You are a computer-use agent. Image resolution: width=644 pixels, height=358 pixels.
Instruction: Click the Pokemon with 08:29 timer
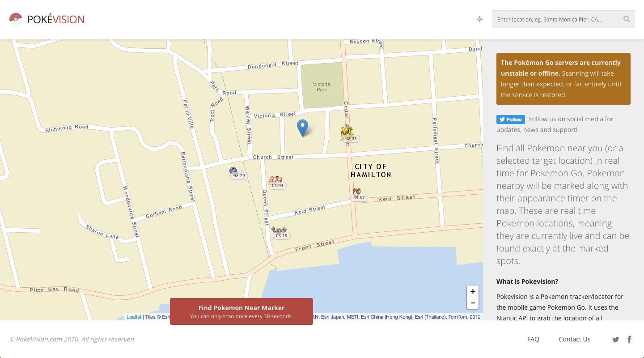click(233, 170)
